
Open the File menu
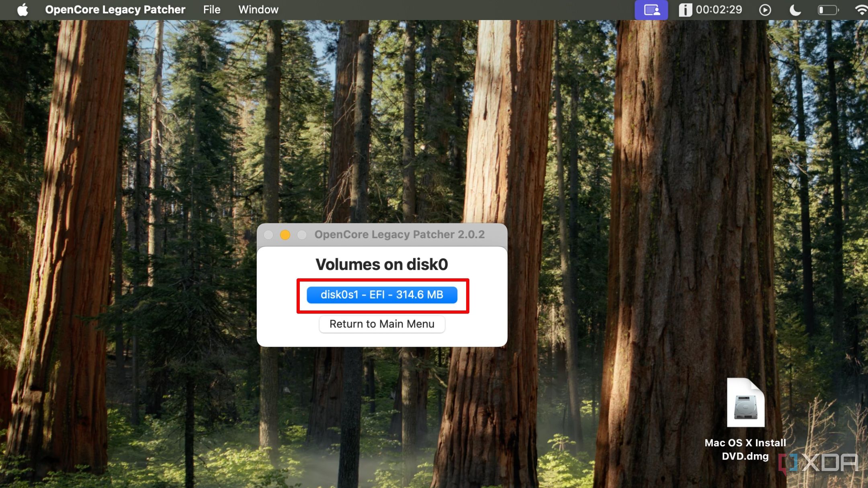(211, 10)
